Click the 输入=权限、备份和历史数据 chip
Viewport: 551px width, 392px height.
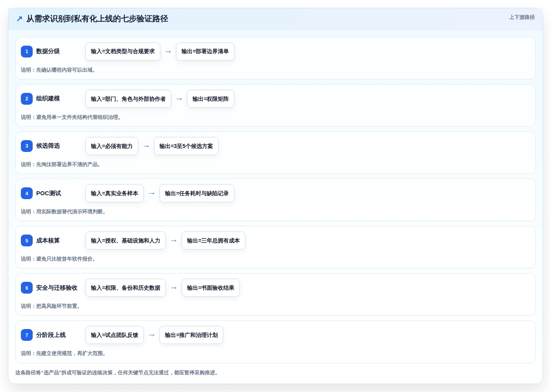126,288
